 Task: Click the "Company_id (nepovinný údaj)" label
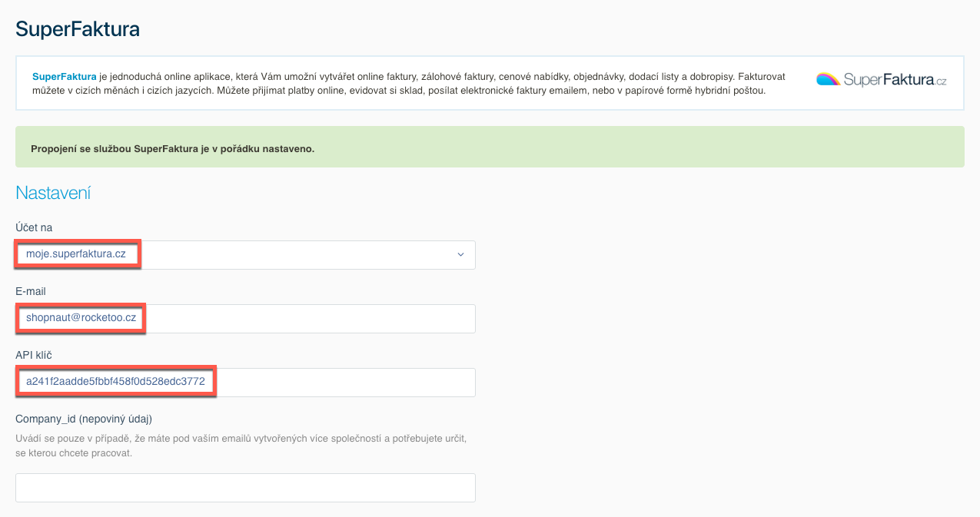(85, 419)
